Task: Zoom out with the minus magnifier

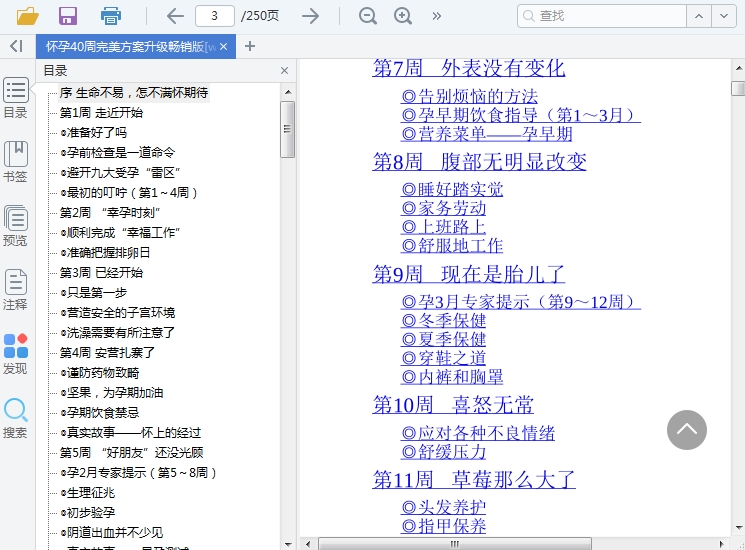Action: point(367,16)
